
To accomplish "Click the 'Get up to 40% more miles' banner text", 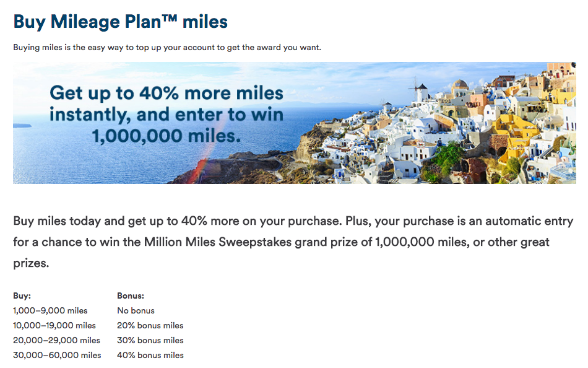I will [166, 94].
